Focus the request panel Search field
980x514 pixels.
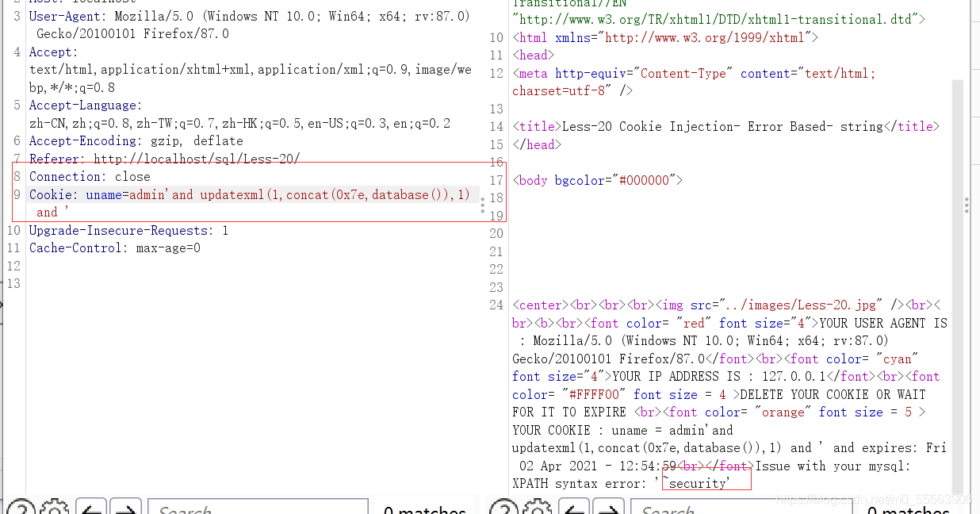258,508
